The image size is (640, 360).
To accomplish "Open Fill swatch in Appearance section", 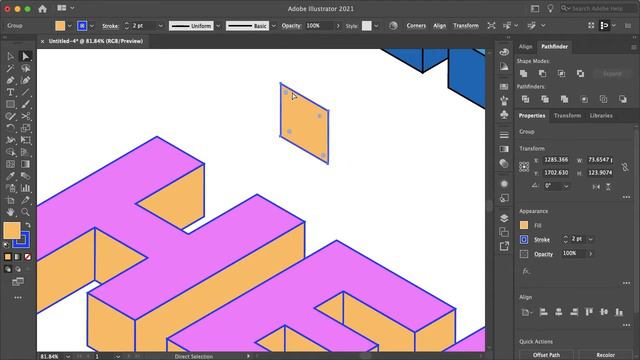I will click(524, 225).
